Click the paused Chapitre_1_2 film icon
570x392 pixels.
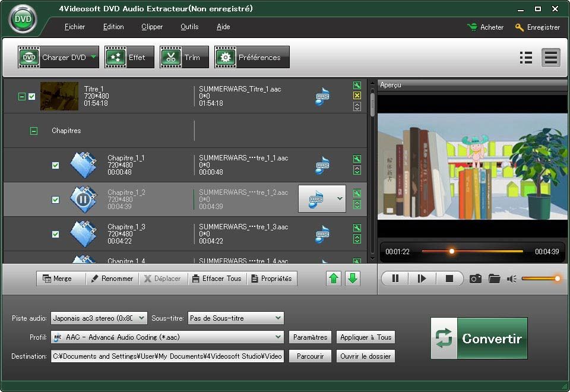(84, 200)
